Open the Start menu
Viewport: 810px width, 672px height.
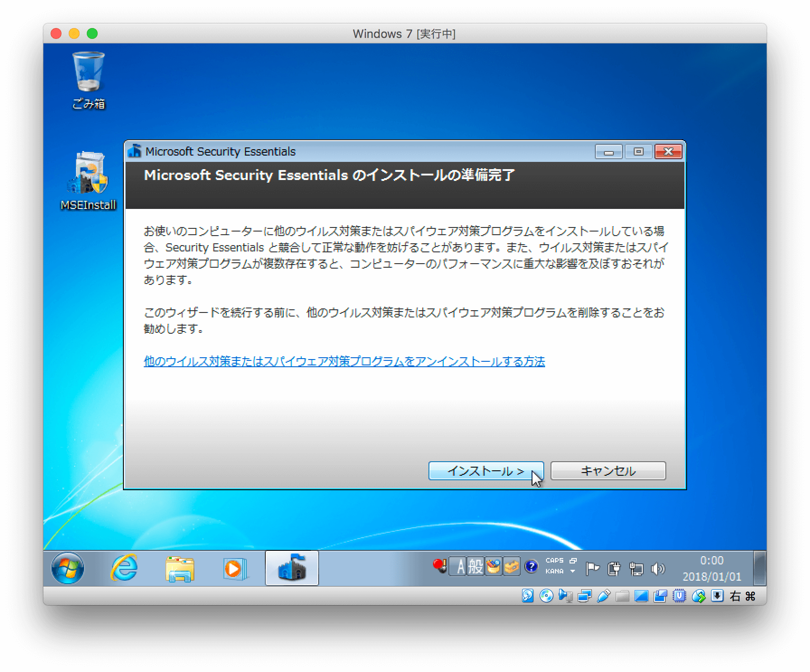click(x=68, y=568)
